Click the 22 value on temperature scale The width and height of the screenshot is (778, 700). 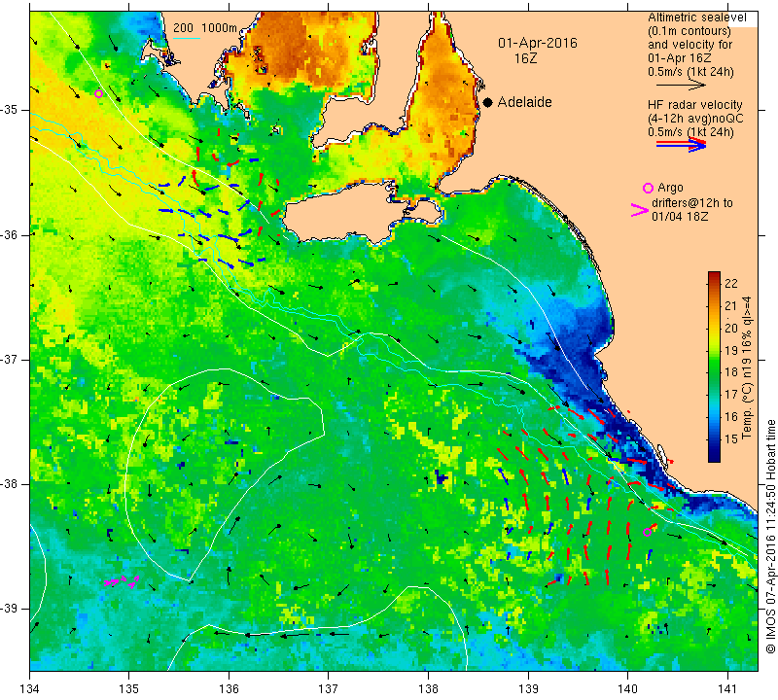[731, 284]
